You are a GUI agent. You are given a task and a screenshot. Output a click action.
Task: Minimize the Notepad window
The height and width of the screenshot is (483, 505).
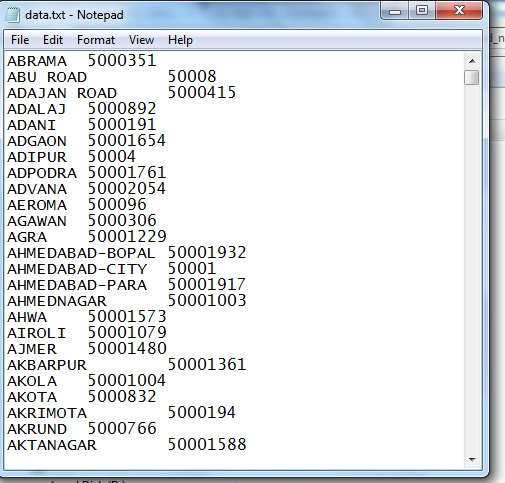click(x=395, y=11)
